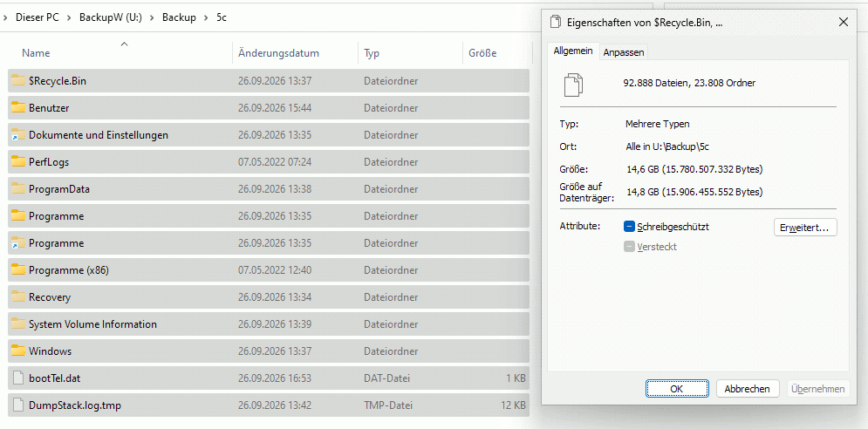
Task: Click the Programme (x86) folder icon
Action: coord(19,270)
